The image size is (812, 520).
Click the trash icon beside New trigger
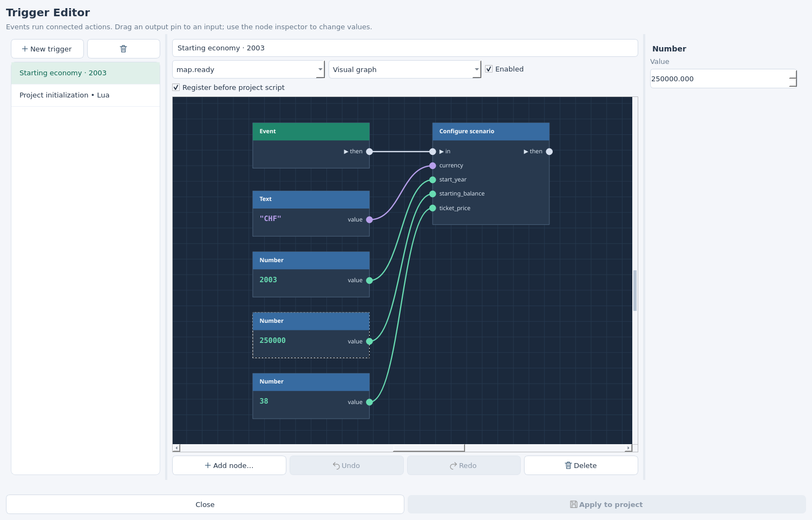123,49
